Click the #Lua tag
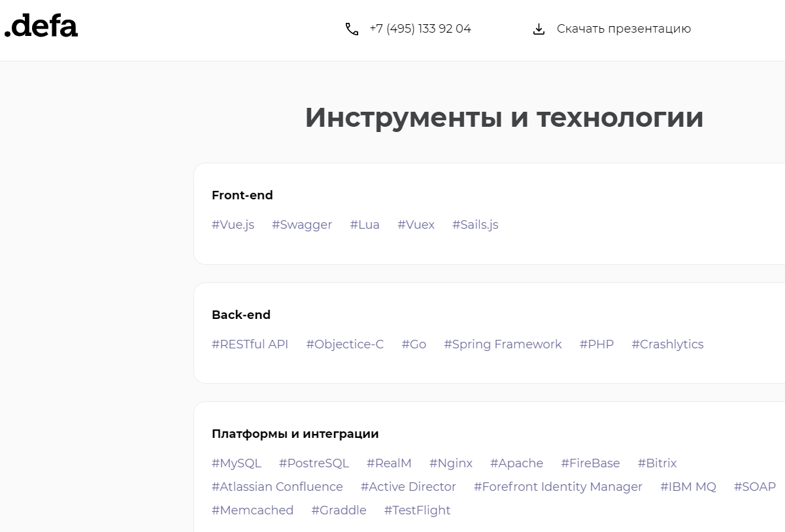 click(365, 225)
